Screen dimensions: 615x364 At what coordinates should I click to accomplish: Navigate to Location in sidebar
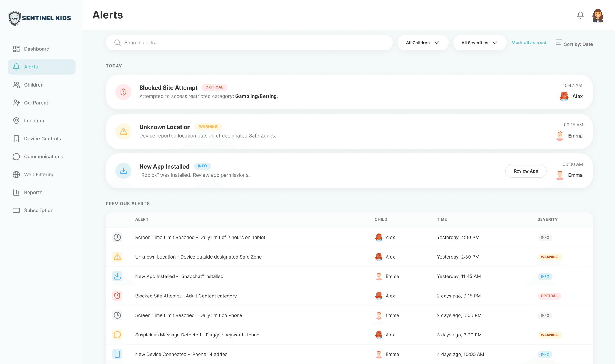42,121
